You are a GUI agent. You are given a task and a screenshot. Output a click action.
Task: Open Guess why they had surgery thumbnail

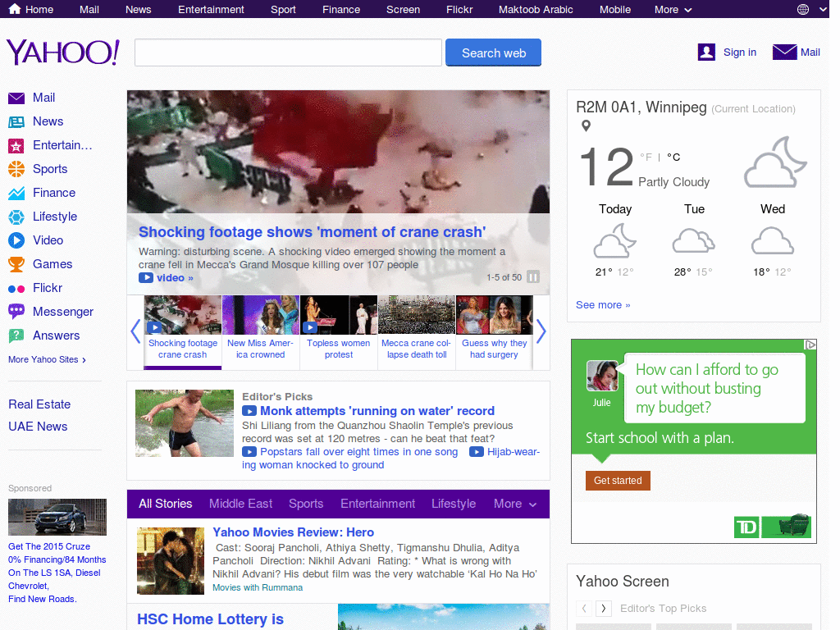[x=494, y=315]
